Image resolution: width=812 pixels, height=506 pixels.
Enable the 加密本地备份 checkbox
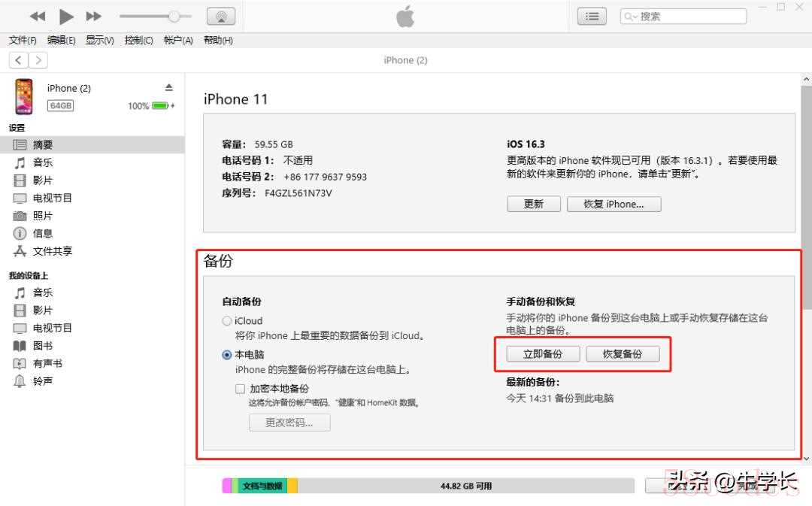click(241, 389)
